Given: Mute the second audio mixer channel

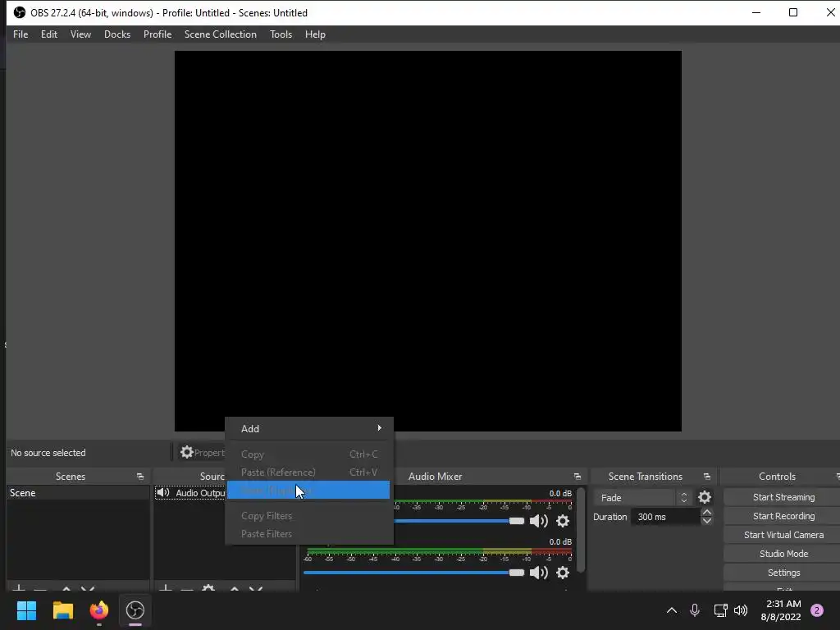Looking at the screenshot, I should (x=538, y=573).
